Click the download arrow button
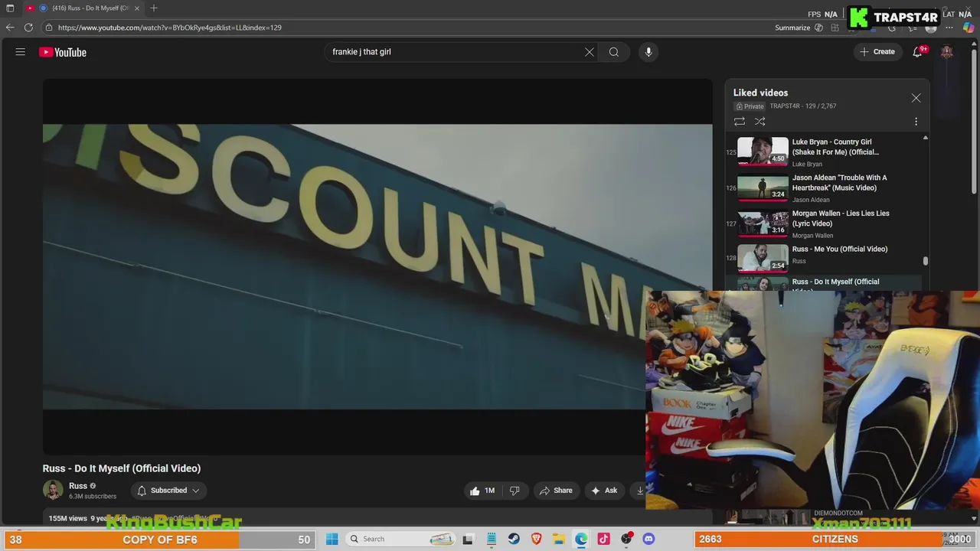Viewport: 980px width, 551px height. click(x=639, y=491)
